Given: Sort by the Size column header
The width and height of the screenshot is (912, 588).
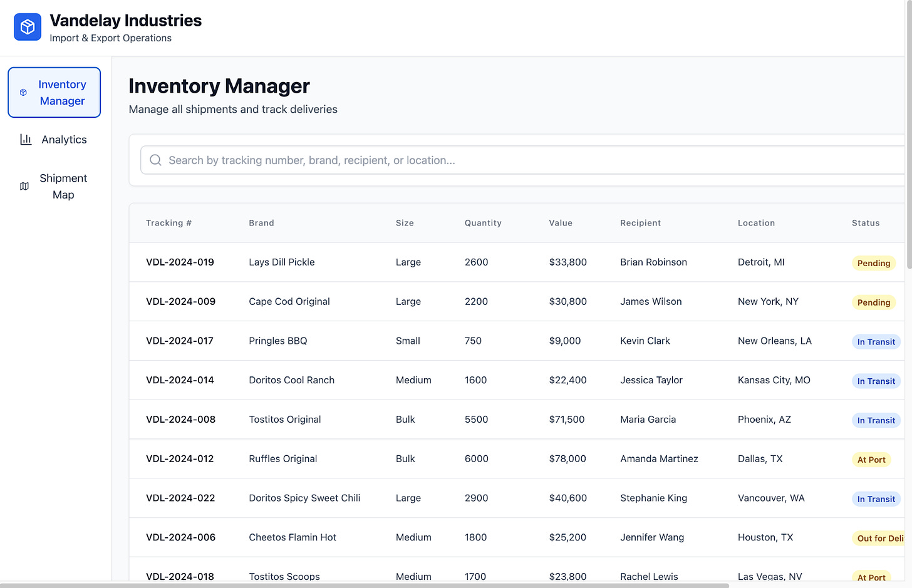Looking at the screenshot, I should (x=405, y=223).
